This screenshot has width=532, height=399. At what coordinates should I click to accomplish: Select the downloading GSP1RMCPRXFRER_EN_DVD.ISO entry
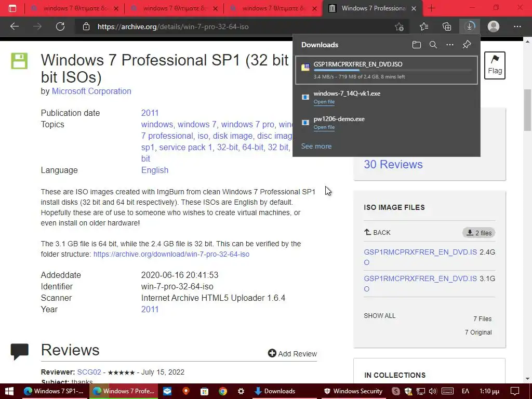click(x=387, y=70)
